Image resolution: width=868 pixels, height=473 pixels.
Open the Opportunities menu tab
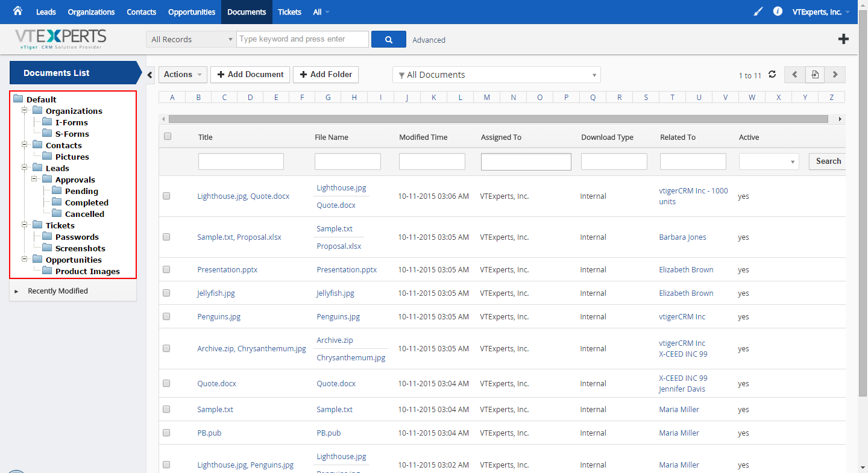pyautogui.click(x=192, y=12)
